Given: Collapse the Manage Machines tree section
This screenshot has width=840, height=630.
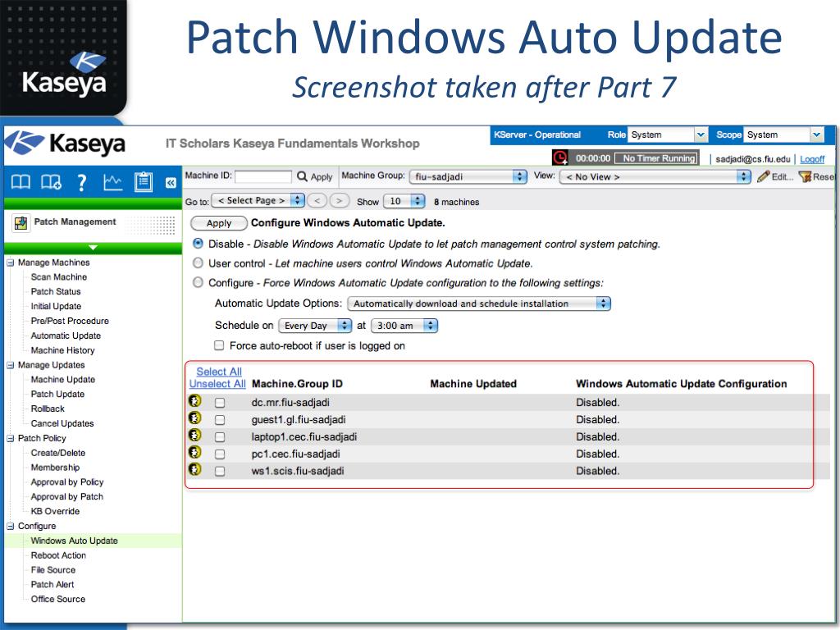Looking at the screenshot, I should pos(10,262).
